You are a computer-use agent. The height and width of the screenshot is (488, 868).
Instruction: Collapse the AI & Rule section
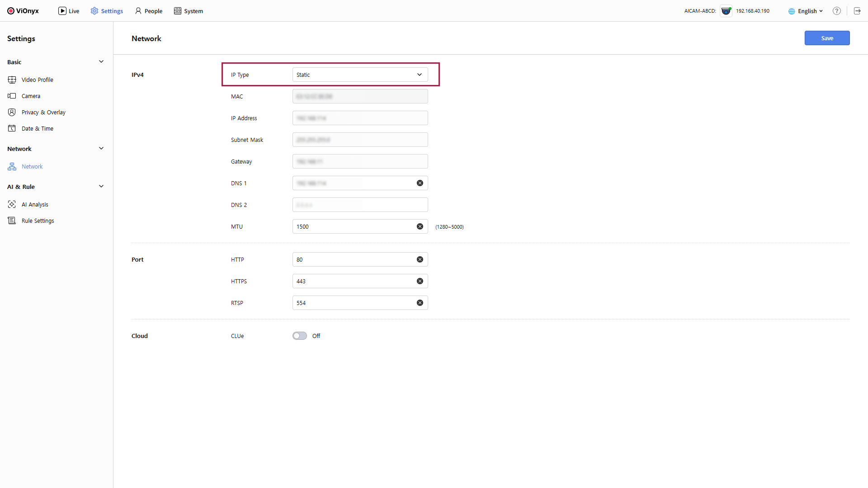101,187
